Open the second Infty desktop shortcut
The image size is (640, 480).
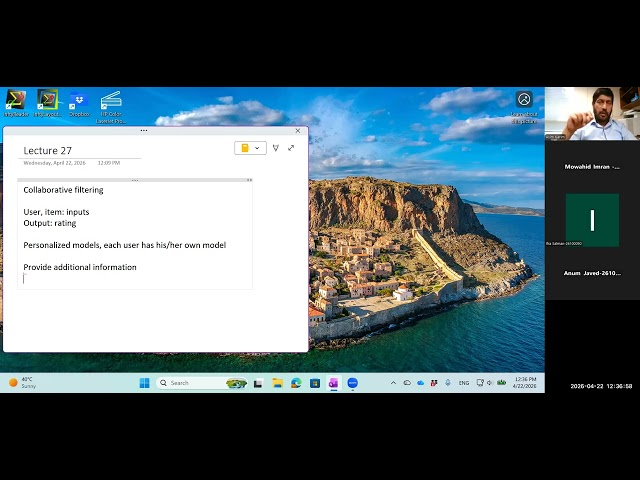pos(48,103)
